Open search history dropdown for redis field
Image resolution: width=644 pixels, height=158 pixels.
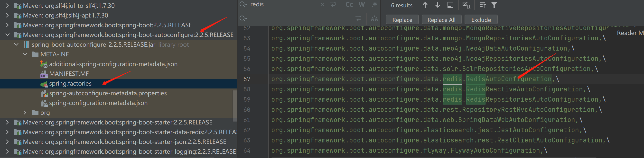click(x=243, y=4)
